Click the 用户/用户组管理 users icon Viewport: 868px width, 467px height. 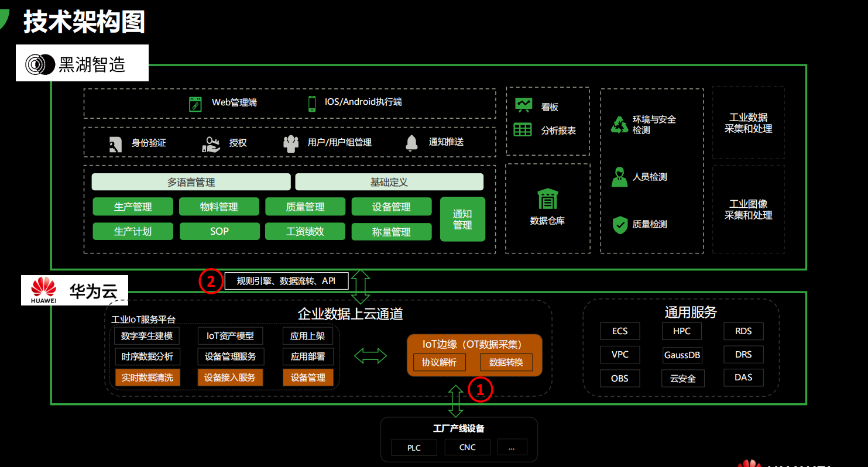[x=291, y=142]
